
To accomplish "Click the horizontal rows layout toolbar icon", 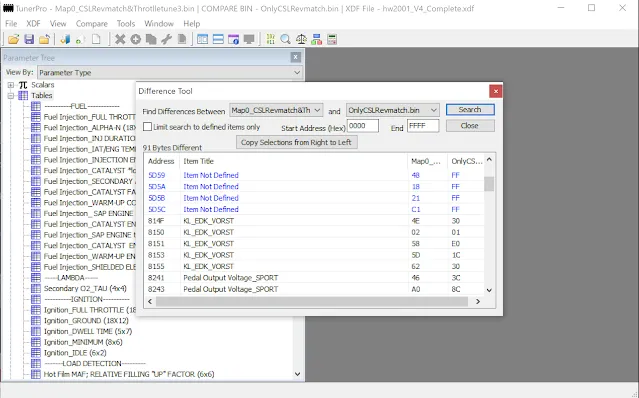I will [218, 39].
